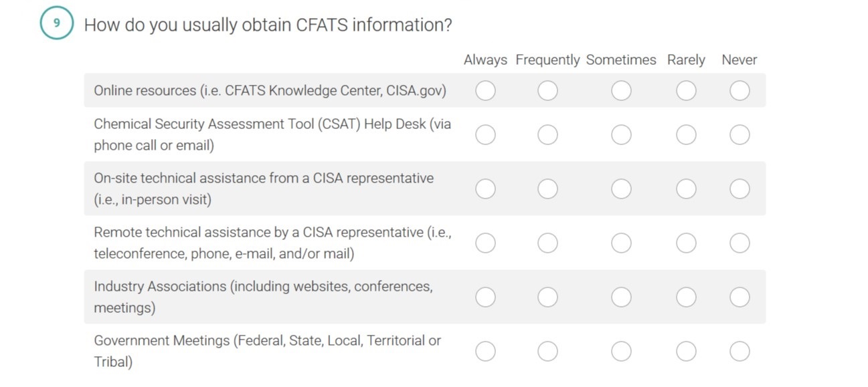The image size is (868, 387).
Task: Click the Online resources row label
Action: (x=270, y=90)
